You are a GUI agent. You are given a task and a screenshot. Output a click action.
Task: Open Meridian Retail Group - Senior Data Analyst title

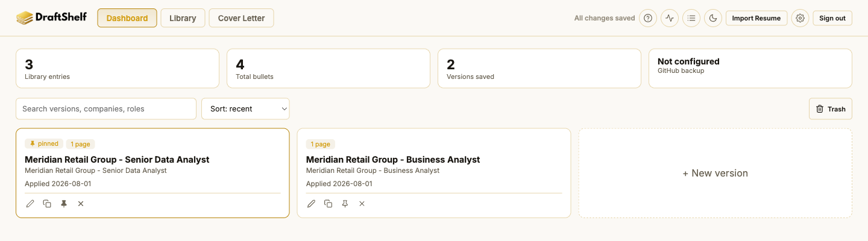pyautogui.click(x=117, y=160)
